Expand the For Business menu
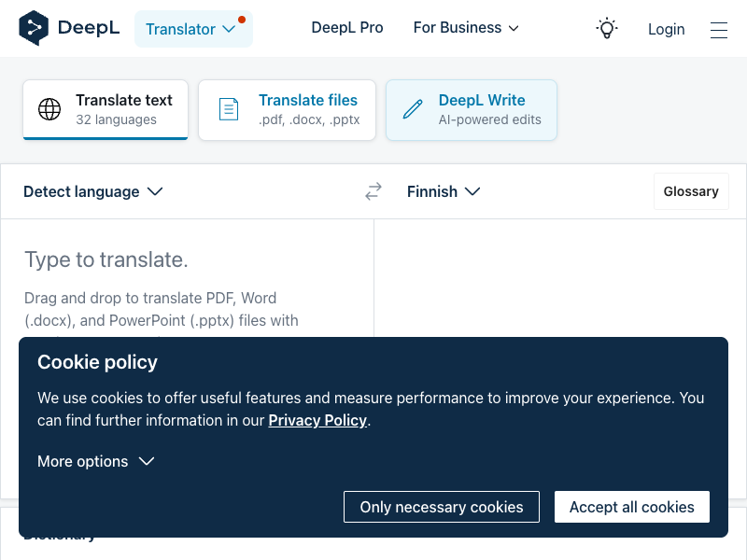This screenshot has width=747, height=560. pos(465,28)
